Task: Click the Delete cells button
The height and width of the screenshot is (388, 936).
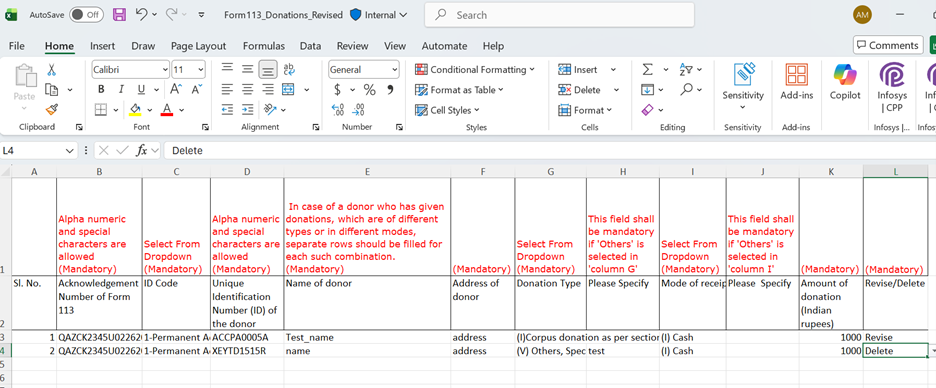Action: [580, 90]
